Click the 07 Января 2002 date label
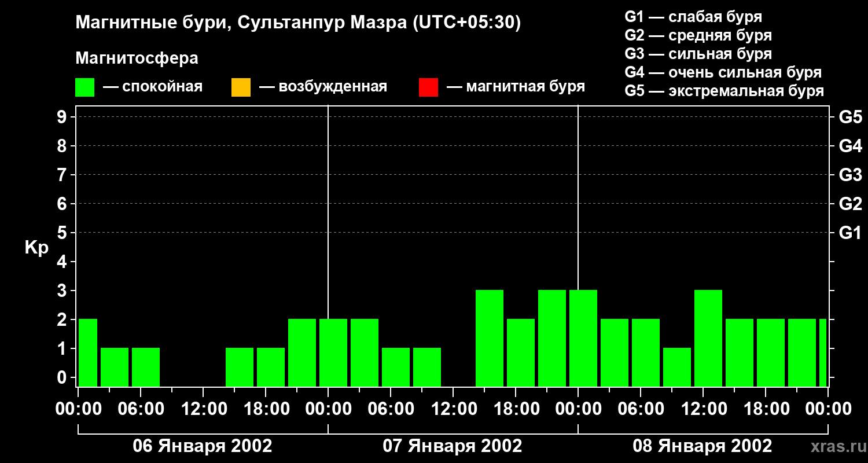This screenshot has width=868, height=463. coord(453,446)
